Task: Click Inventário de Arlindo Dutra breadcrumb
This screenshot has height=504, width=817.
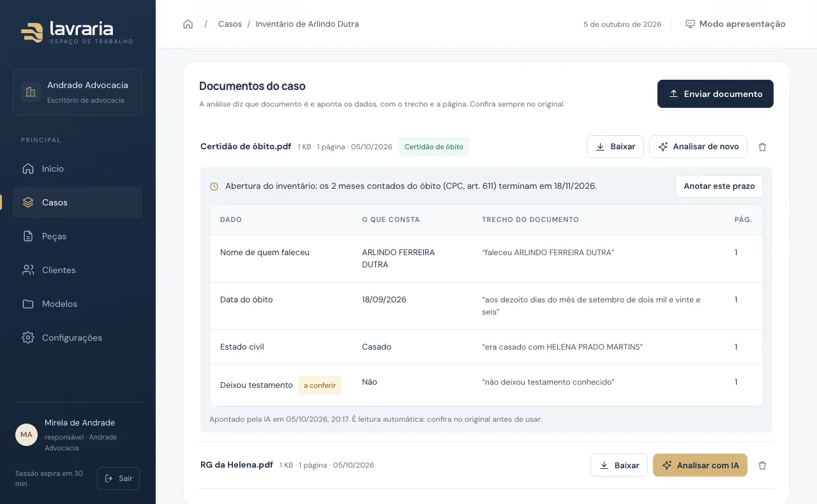Action: (307, 24)
